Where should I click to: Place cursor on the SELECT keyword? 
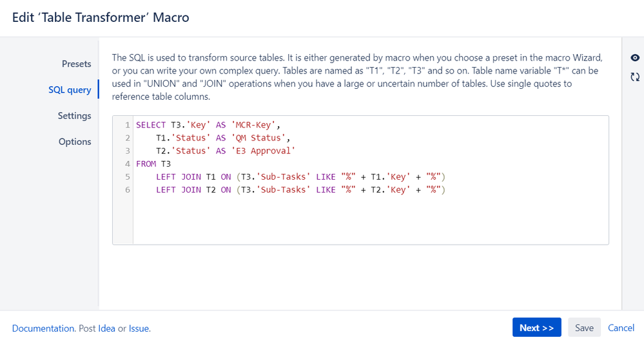(151, 125)
